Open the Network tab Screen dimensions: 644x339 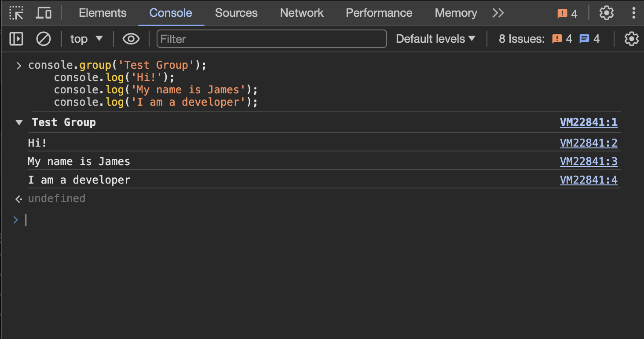tap(302, 13)
